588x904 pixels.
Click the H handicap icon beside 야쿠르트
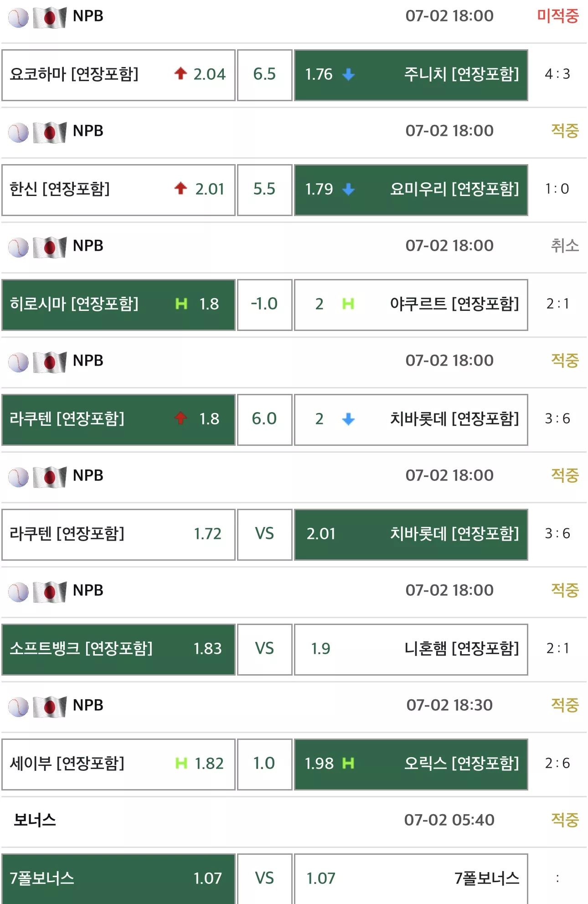click(348, 304)
